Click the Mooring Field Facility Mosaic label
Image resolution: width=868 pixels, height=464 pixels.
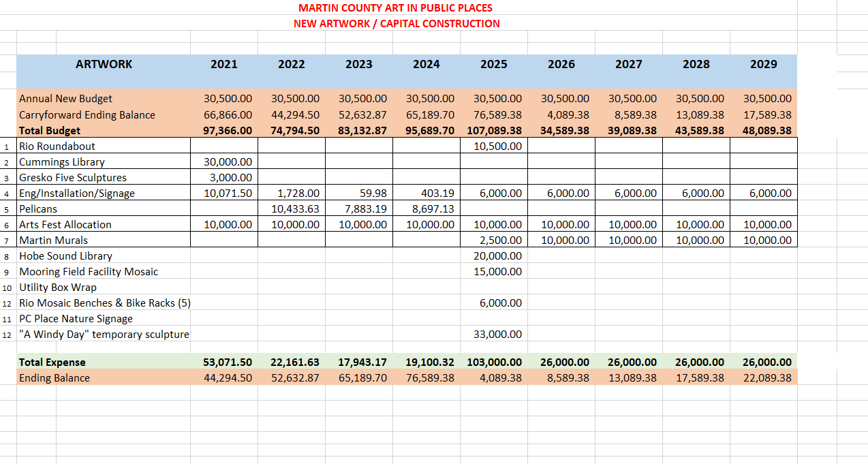click(89, 272)
